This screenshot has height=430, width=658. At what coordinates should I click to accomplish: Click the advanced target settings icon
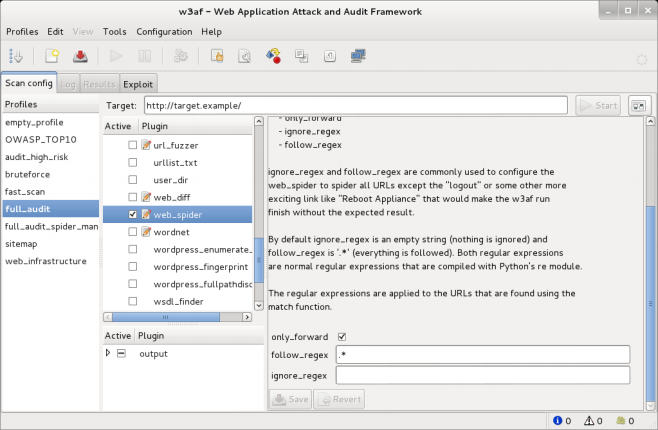point(639,105)
